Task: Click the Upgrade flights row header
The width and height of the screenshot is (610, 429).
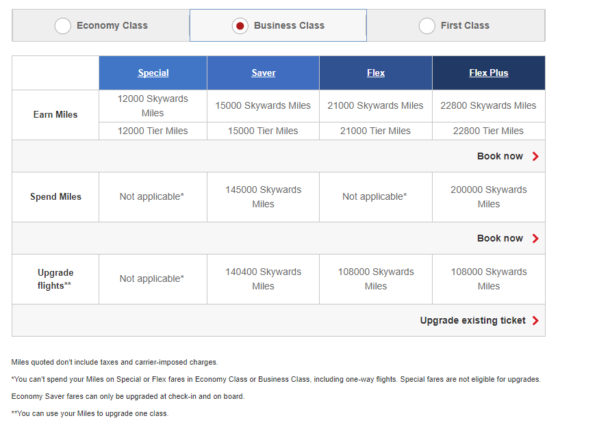Action: click(55, 279)
